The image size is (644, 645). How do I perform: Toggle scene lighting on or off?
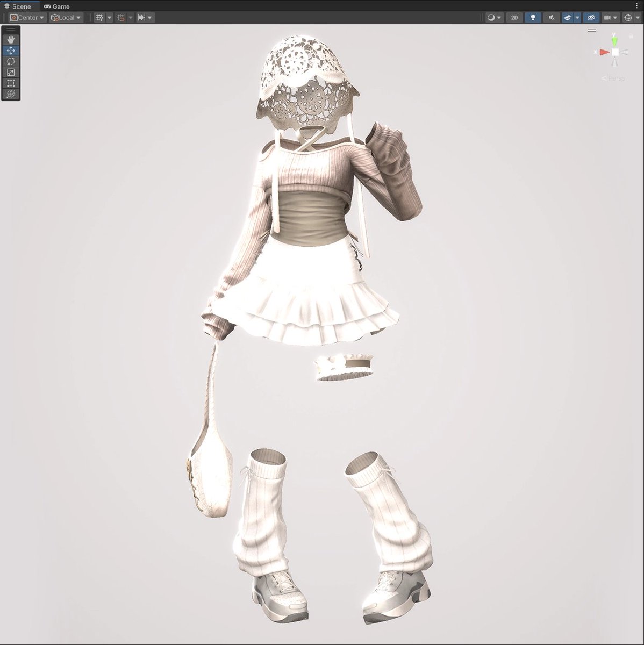pos(533,18)
